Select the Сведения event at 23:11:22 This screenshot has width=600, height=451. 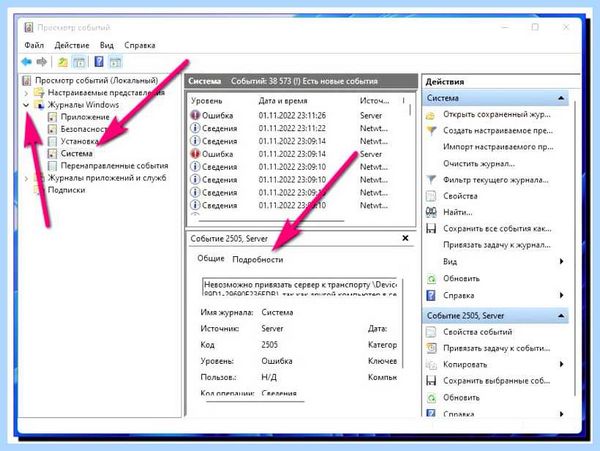[299, 129]
